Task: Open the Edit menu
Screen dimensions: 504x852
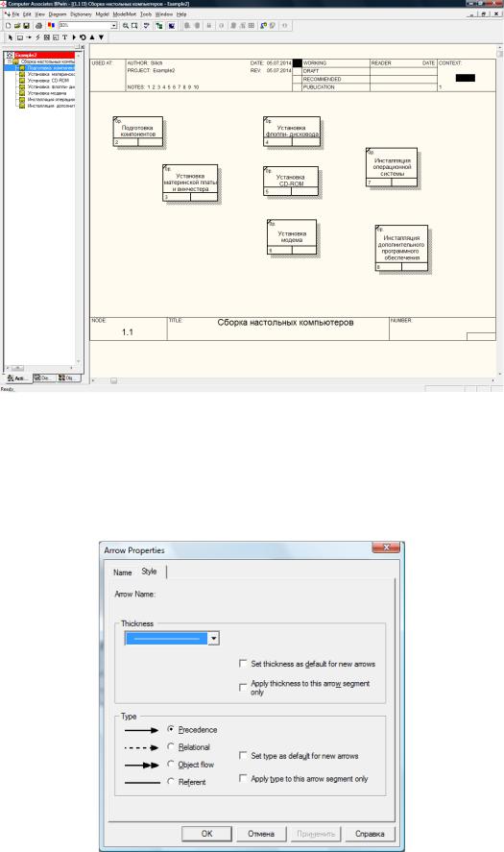Action: pos(27,14)
